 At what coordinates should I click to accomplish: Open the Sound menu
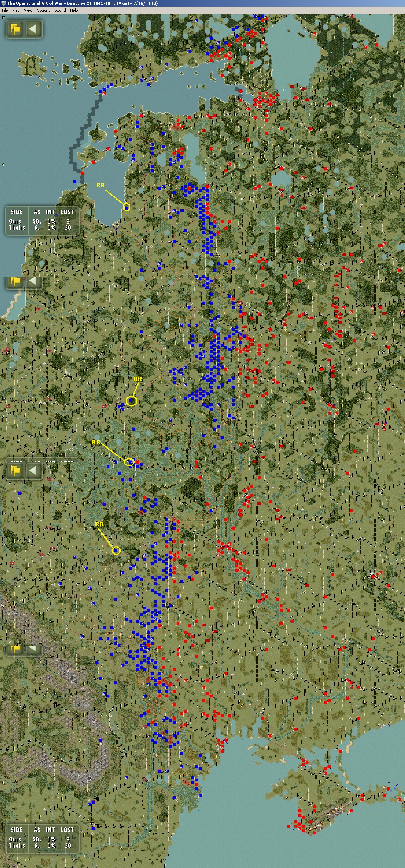click(60, 10)
